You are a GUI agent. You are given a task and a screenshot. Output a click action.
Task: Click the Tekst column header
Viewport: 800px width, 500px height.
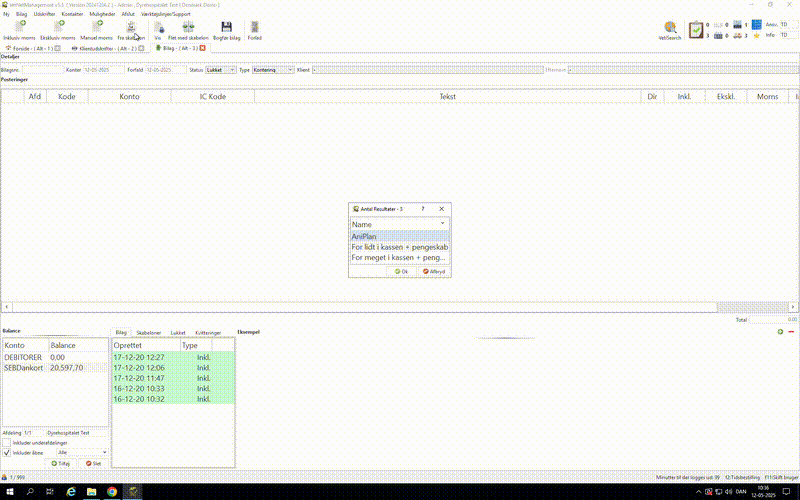[x=447, y=96]
